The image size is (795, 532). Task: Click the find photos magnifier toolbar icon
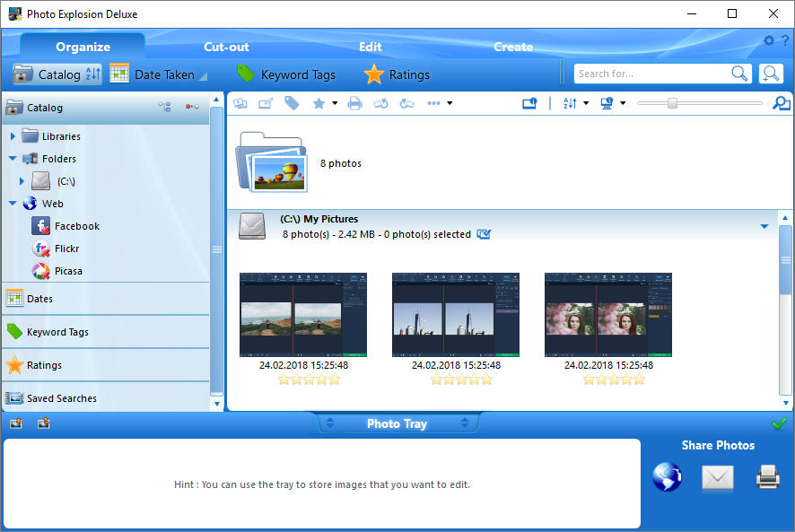(782, 103)
